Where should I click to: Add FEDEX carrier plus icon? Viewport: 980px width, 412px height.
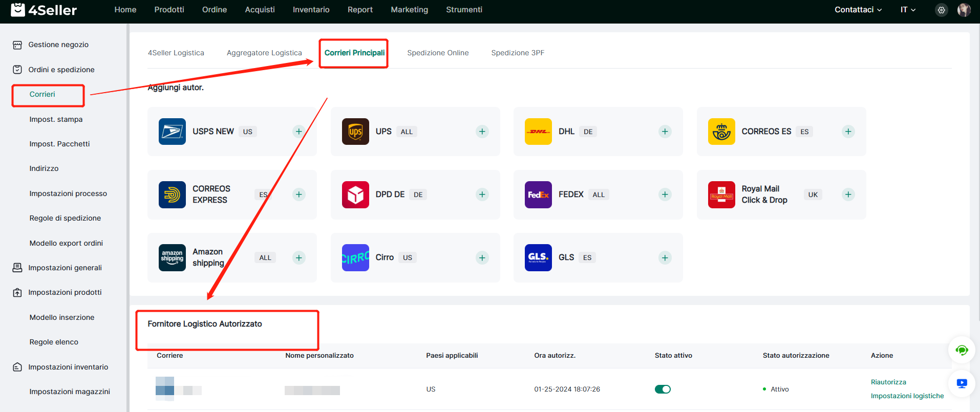665,194
